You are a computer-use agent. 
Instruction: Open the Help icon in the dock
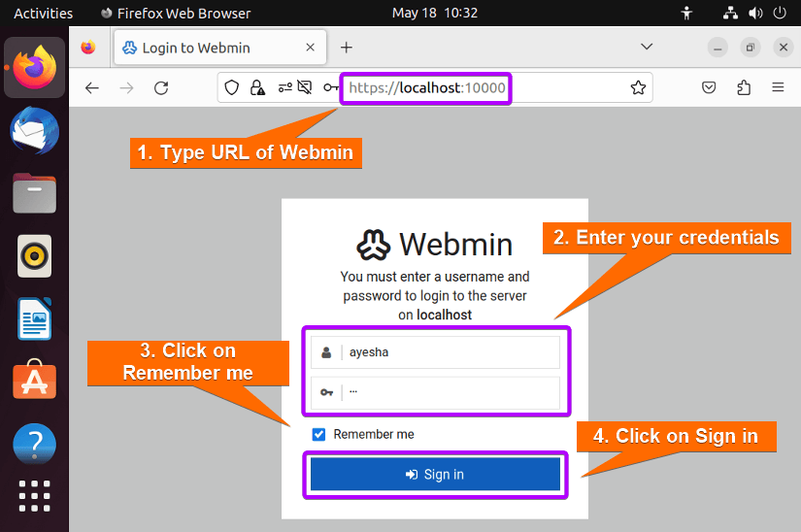[35, 444]
